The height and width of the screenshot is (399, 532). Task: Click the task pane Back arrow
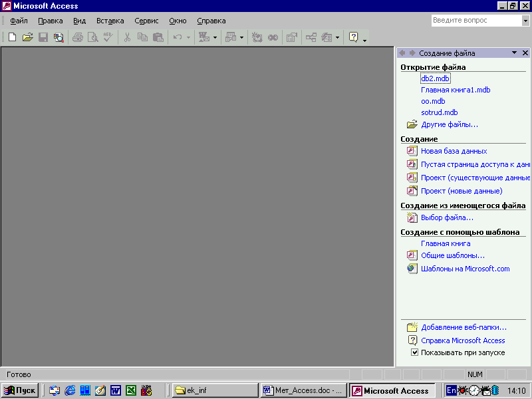(402, 53)
